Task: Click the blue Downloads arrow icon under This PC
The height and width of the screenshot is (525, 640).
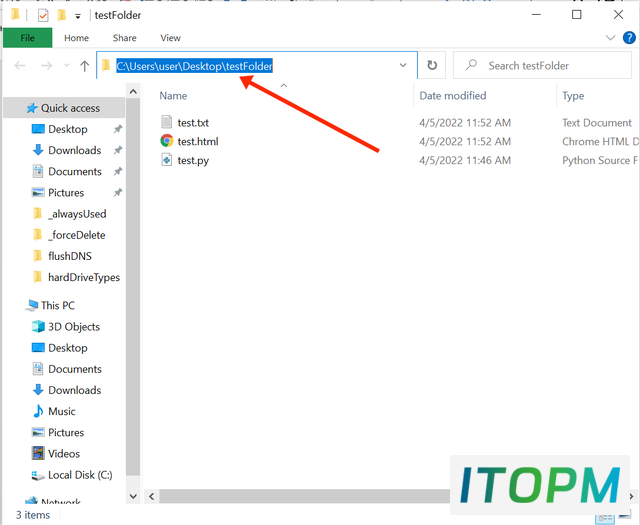Action: tap(38, 389)
